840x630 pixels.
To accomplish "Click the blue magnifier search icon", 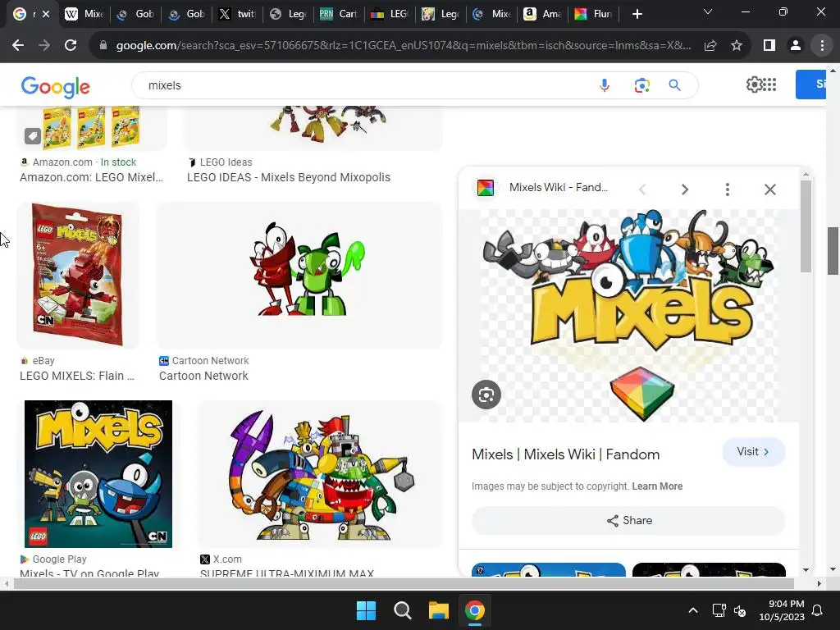I will tap(674, 85).
